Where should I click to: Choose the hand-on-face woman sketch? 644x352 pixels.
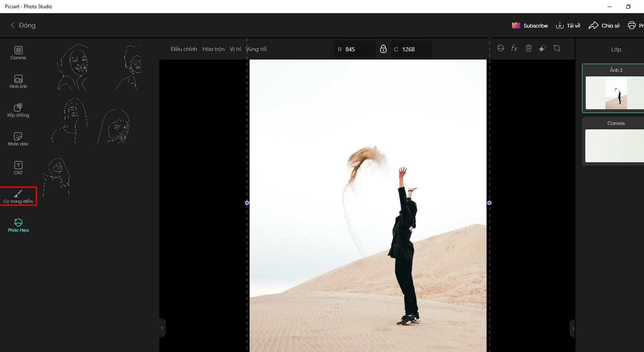tap(114, 126)
